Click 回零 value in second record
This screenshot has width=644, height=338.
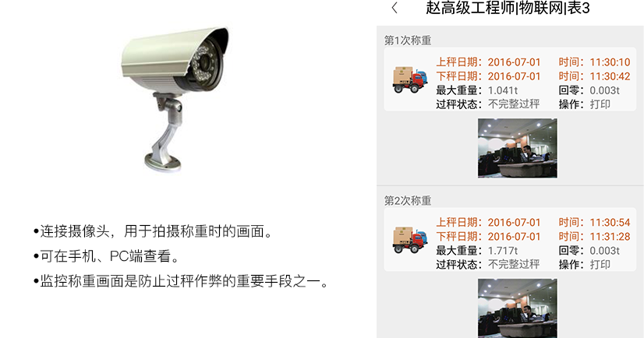click(x=604, y=251)
